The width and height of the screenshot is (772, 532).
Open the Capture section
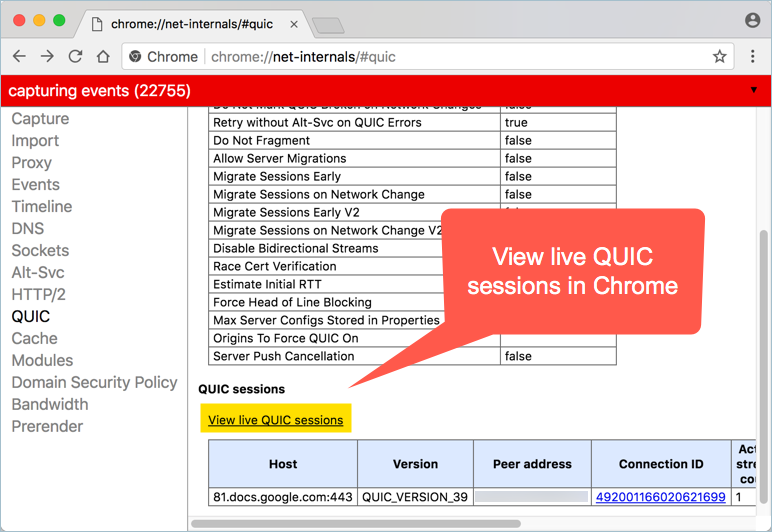[x=40, y=119]
